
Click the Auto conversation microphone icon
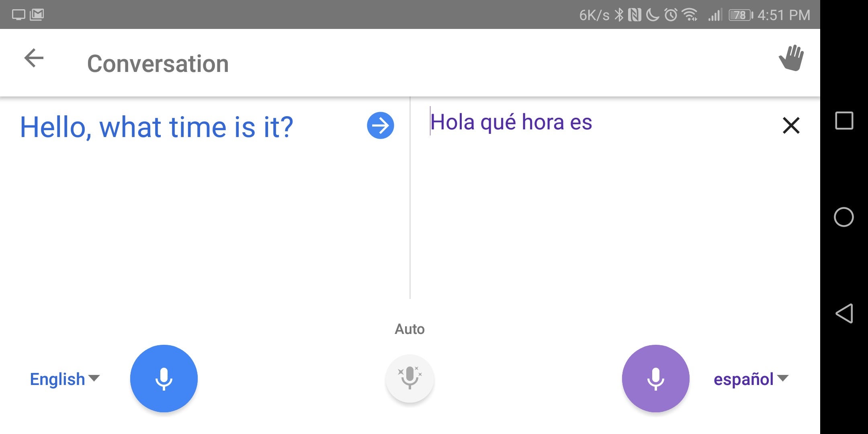click(x=409, y=378)
